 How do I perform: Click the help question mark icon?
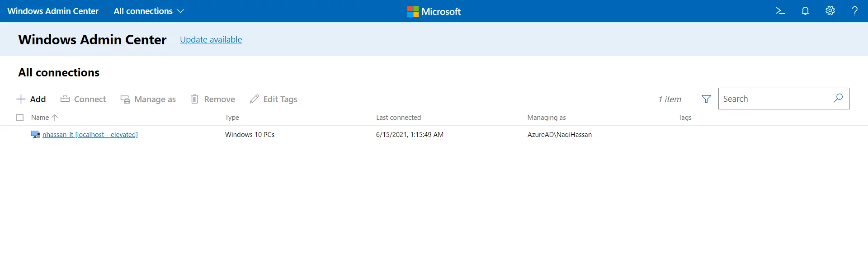coord(854,11)
